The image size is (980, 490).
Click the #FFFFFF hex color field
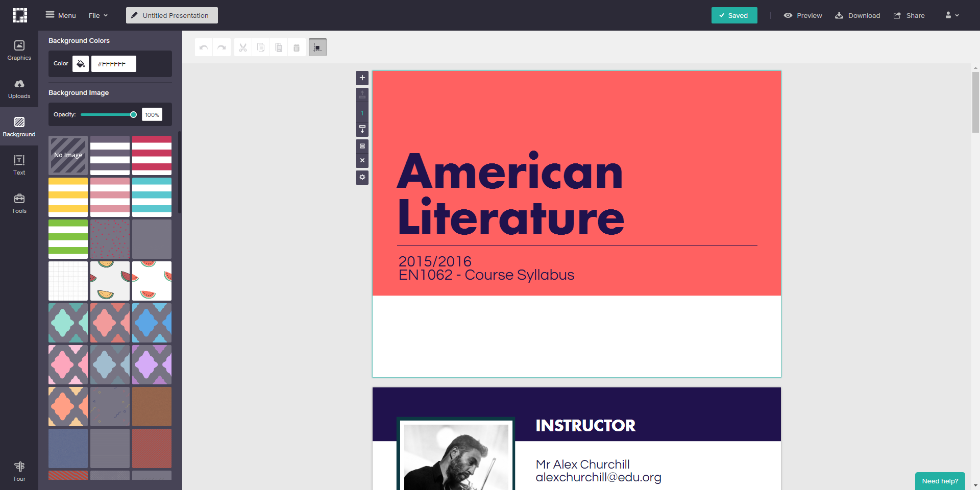[114, 64]
